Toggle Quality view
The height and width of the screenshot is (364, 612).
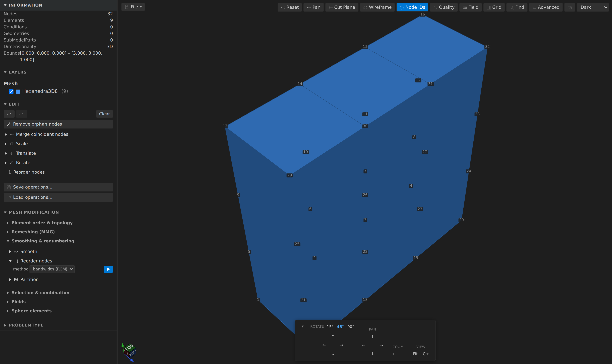(444, 7)
